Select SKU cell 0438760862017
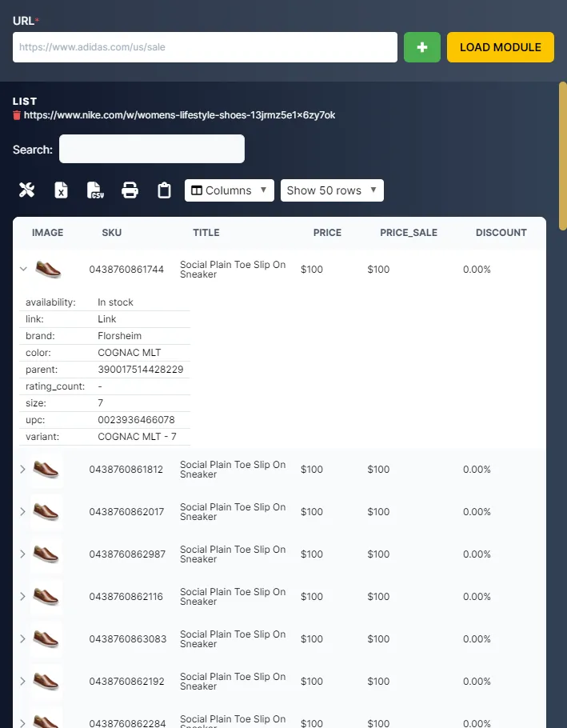This screenshot has width=567, height=728. 126,512
